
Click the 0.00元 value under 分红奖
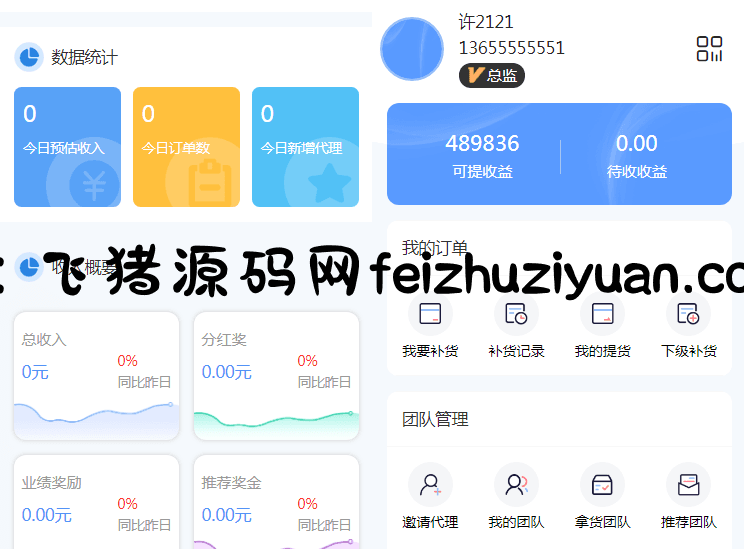coord(226,372)
